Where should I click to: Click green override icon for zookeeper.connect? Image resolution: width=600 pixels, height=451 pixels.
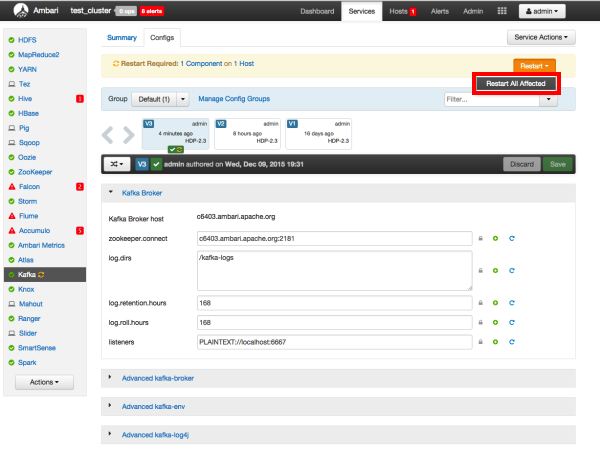pos(496,238)
